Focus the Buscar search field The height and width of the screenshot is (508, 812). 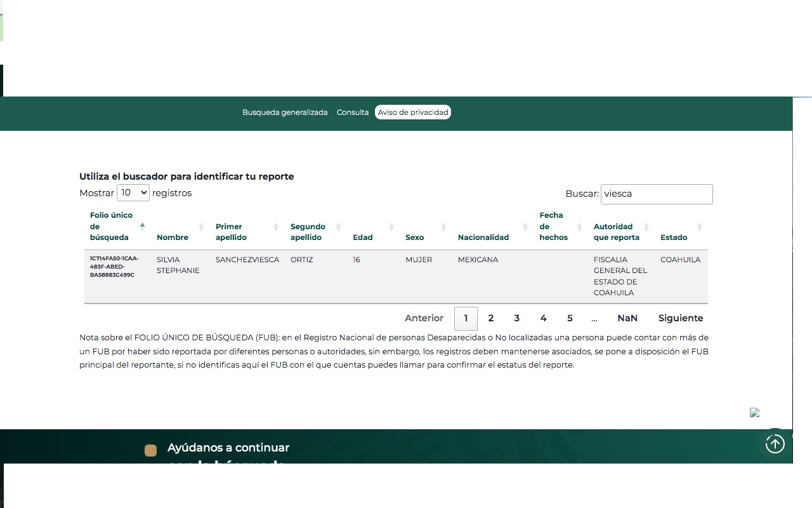click(x=657, y=194)
